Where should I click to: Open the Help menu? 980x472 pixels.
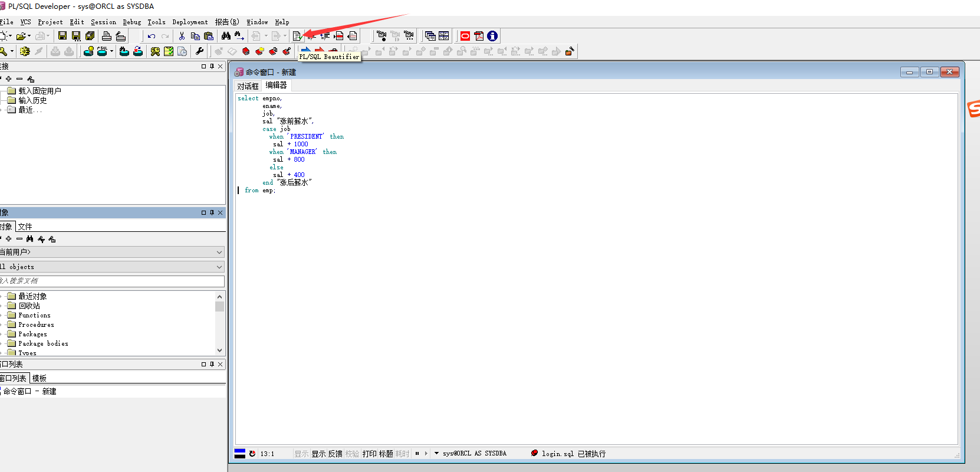[282, 22]
